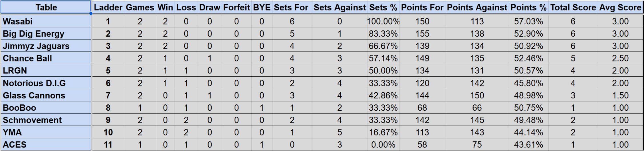Viewport: 644px width, 151px height.
Task: Click the selection fill handle dot
Action: point(91,13)
